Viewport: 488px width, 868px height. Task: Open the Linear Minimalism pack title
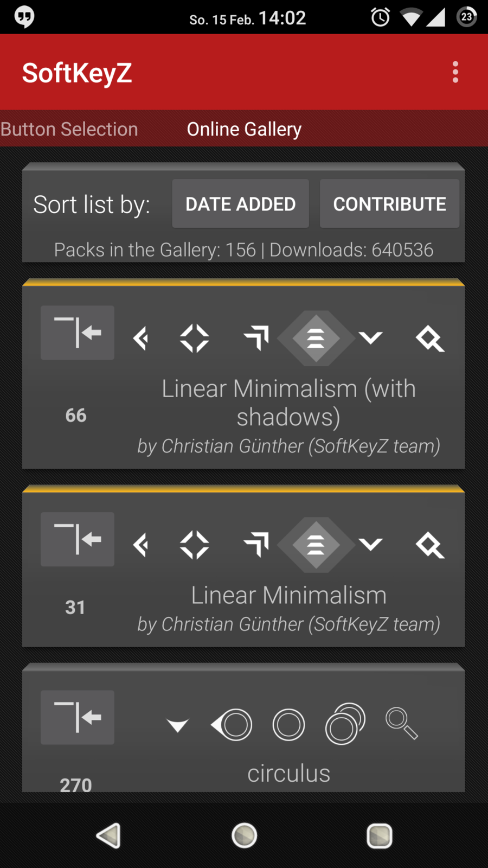click(288, 595)
